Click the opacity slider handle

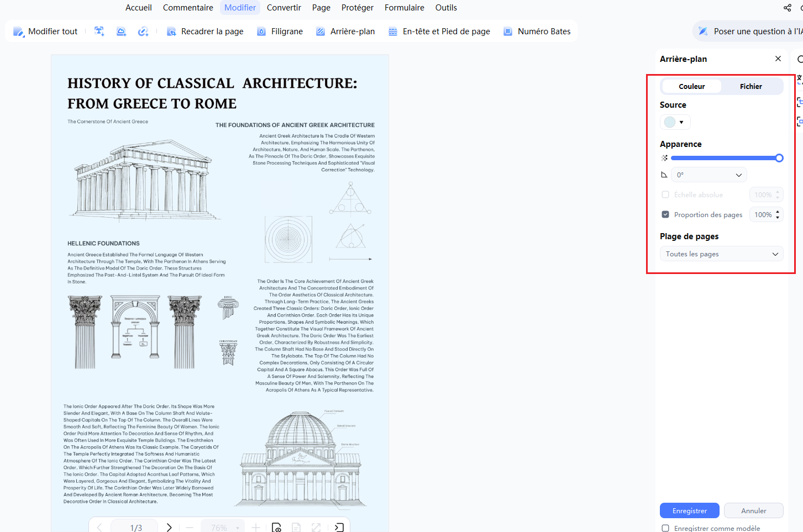pyautogui.click(x=779, y=158)
